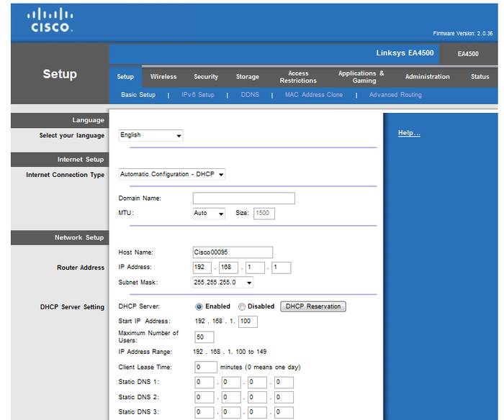504x420 pixels.
Task: Open the Administration tab
Action: coord(427,77)
